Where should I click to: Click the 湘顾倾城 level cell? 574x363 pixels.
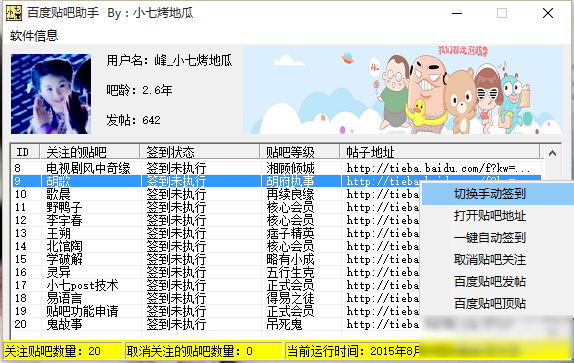290,168
